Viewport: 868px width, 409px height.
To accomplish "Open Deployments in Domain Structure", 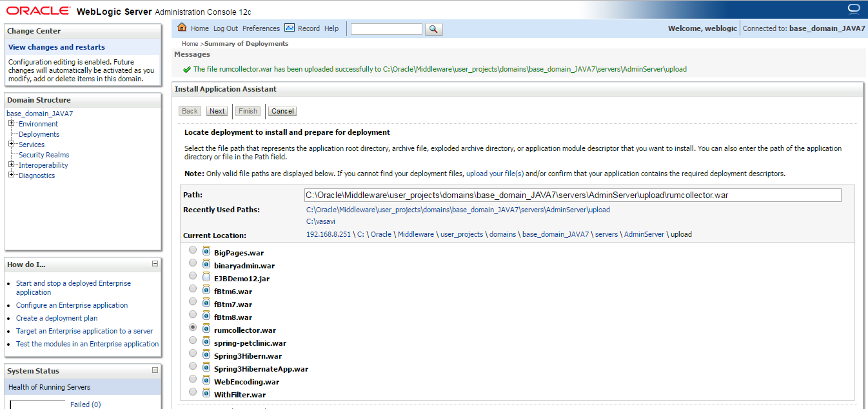I will [39, 134].
